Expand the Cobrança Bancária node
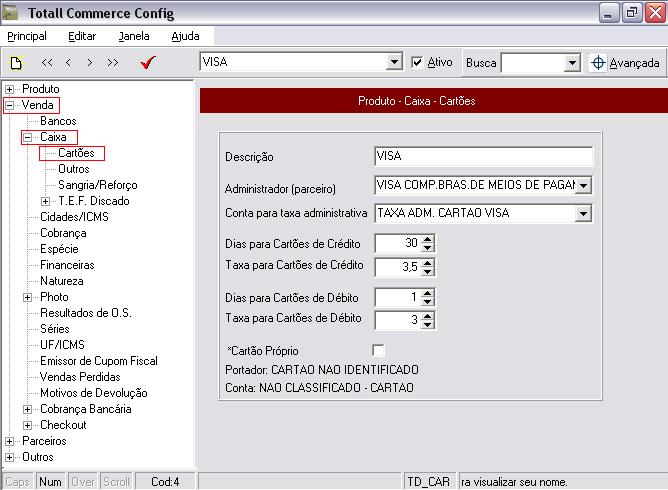Image resolution: width=668 pixels, height=490 pixels. point(27,409)
